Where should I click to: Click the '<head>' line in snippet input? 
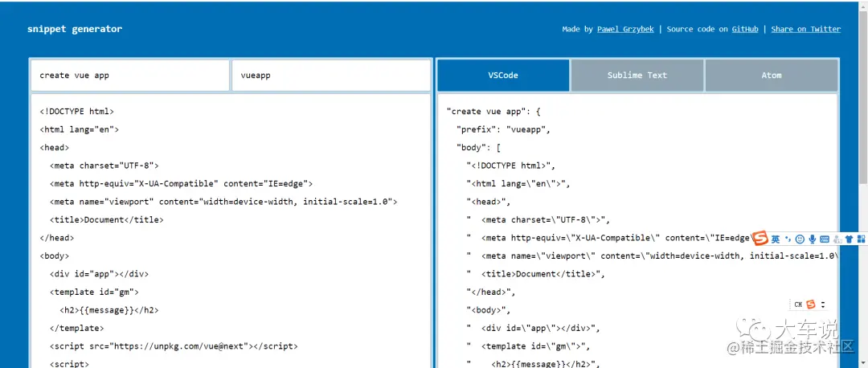pyautogui.click(x=55, y=148)
